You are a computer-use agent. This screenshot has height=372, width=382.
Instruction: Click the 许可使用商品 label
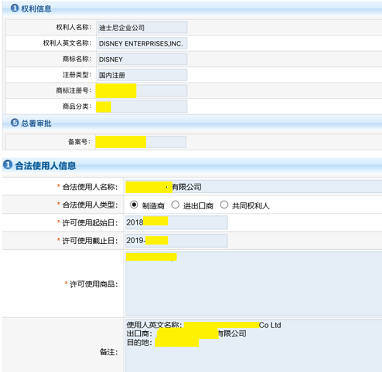94,284
